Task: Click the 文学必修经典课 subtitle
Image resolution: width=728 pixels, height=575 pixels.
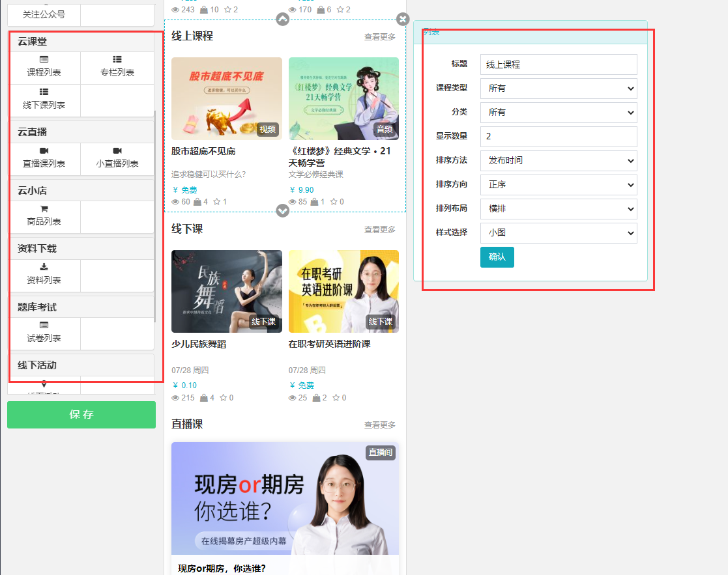Action: (315, 175)
